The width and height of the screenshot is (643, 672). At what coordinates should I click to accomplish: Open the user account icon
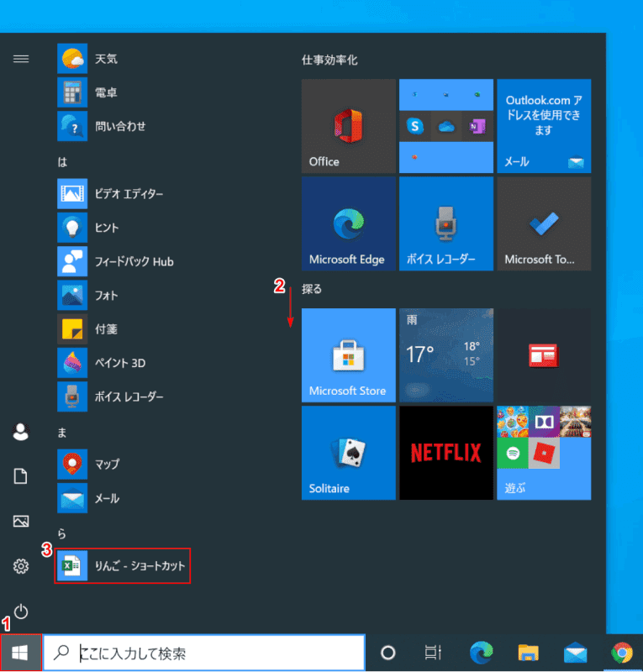click(x=20, y=432)
